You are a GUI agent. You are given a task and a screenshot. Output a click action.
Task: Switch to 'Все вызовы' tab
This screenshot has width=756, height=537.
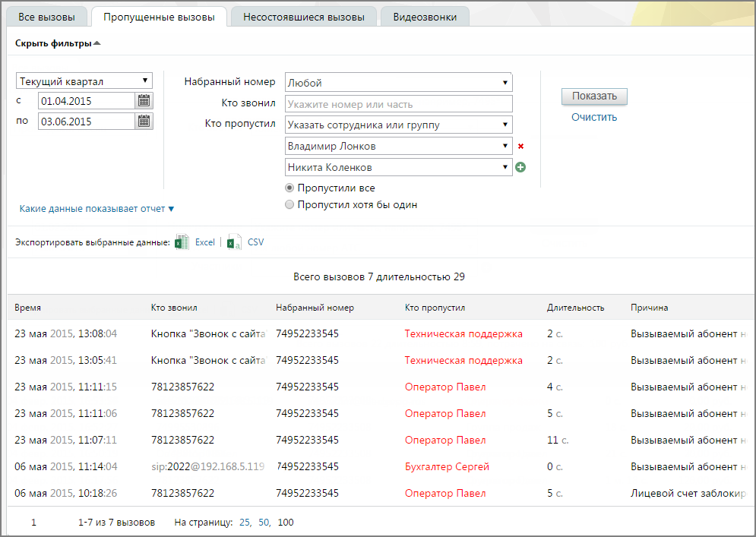coord(47,17)
